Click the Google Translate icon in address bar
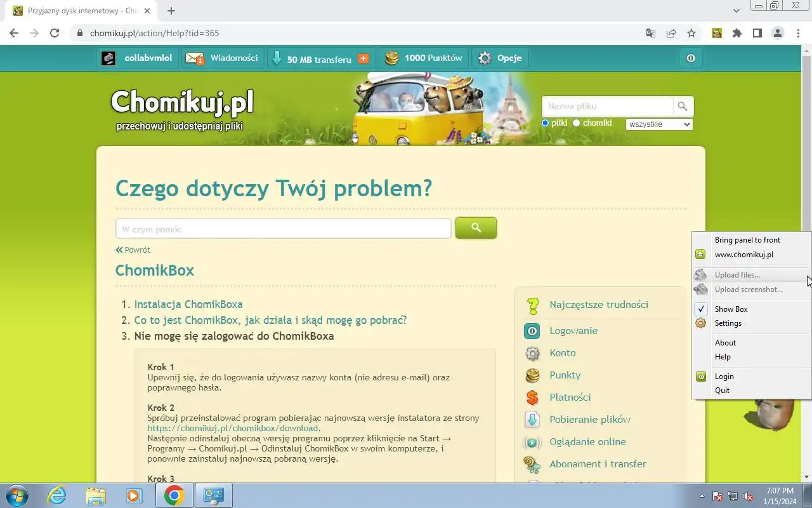Screen dimensions: 812x508 click(651, 33)
